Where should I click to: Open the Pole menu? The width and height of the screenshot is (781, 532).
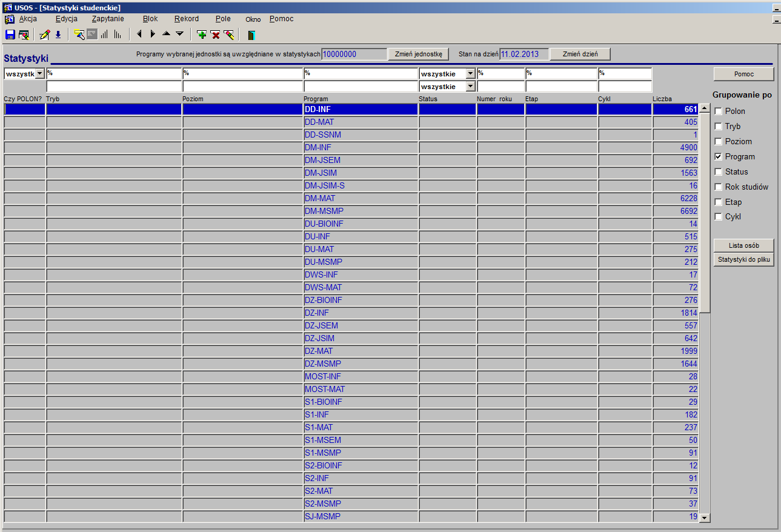click(x=223, y=19)
